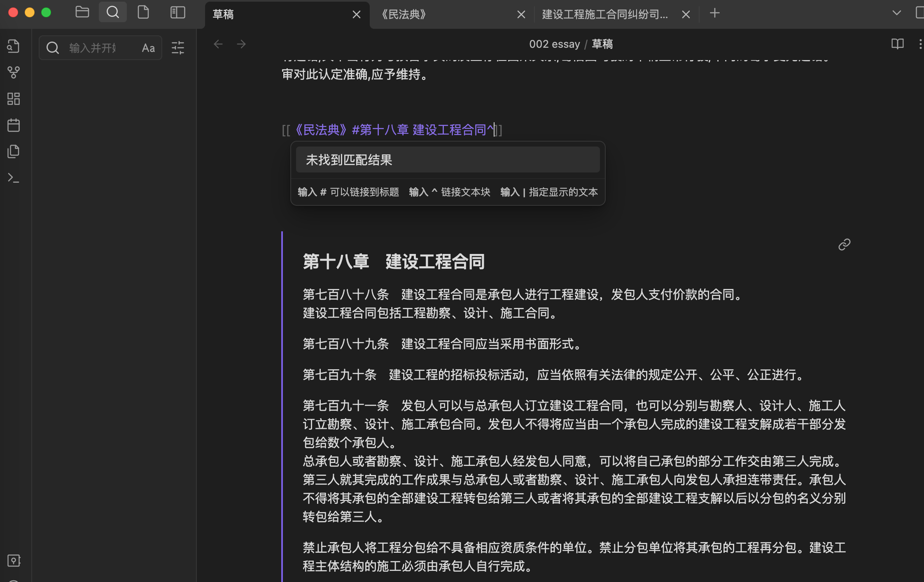
Task: Click the 第十八章 建设工程合同 heading
Action: (x=394, y=262)
